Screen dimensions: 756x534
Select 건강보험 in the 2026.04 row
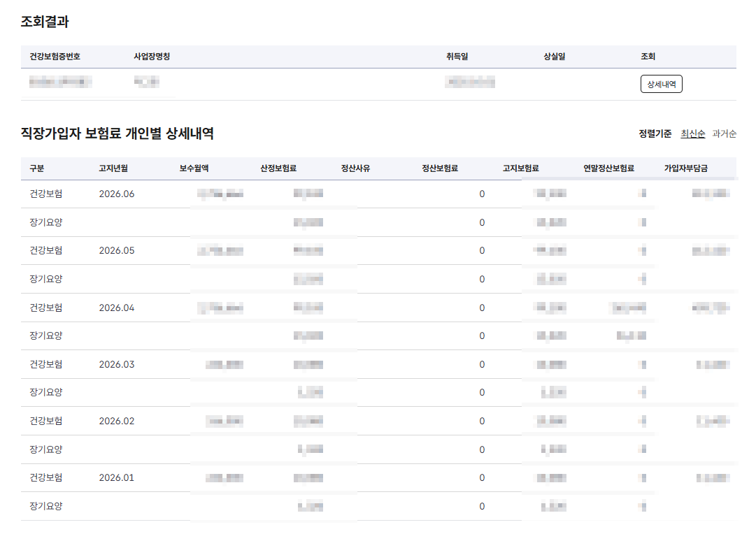[45, 308]
